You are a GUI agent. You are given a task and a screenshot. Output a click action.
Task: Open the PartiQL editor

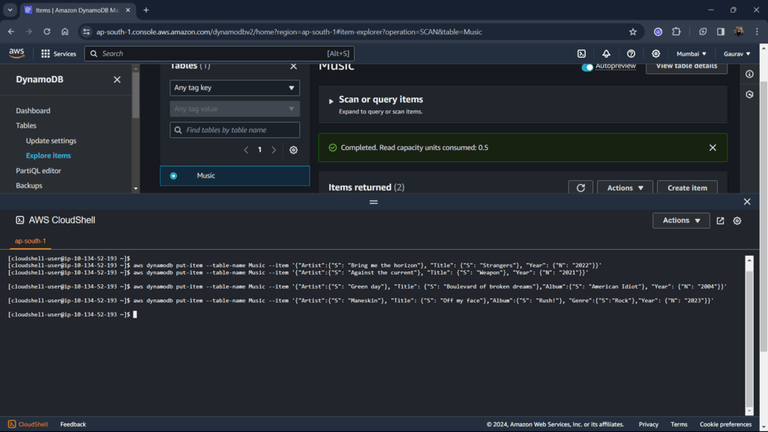click(x=38, y=170)
